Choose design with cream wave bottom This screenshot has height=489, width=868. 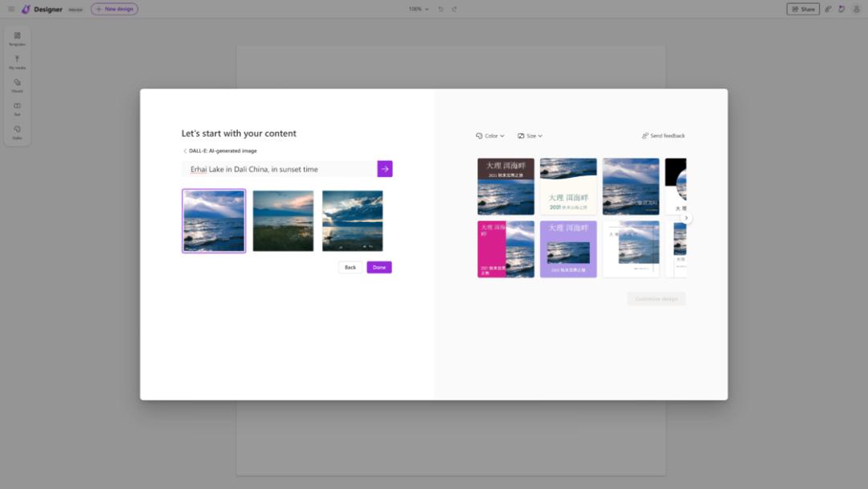pyautogui.click(x=568, y=187)
